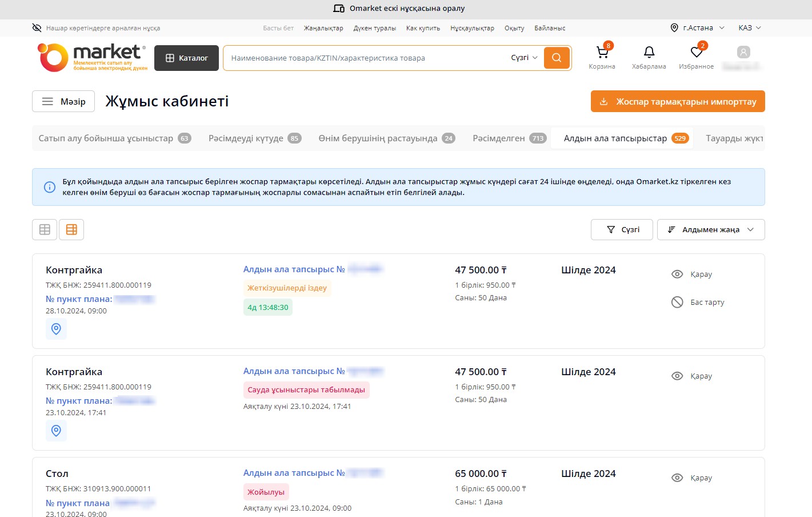Image resolution: width=812 pixels, height=517 pixels.
Task: Click location pin on first Контргайка card
Action: coord(56,329)
